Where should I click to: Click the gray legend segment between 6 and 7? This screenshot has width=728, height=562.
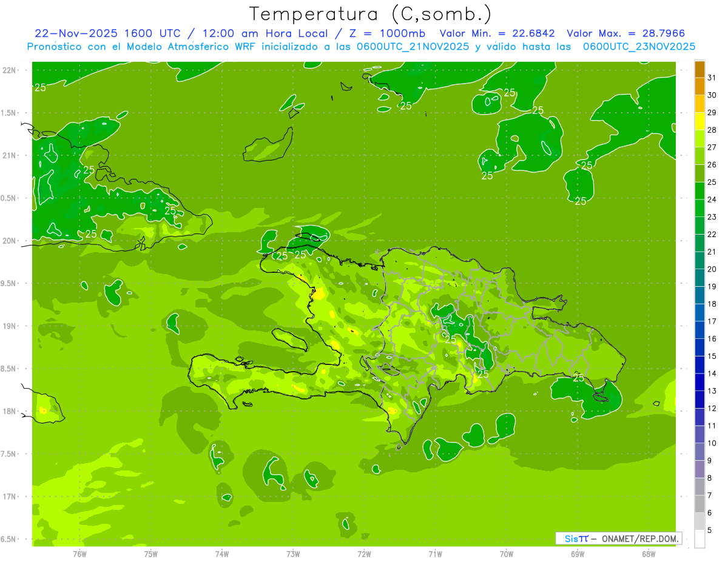point(699,504)
